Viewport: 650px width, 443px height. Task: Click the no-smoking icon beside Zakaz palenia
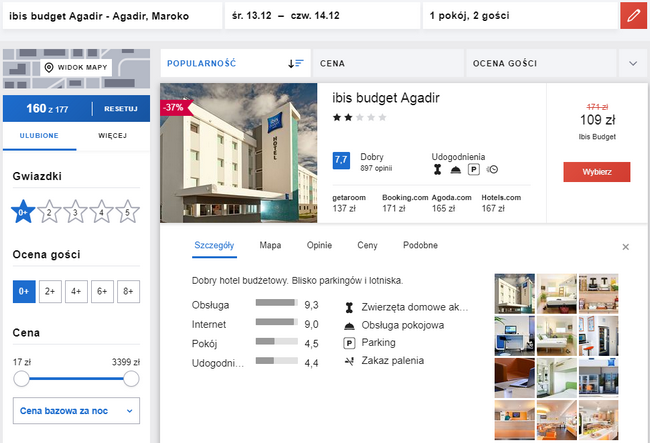click(x=349, y=361)
